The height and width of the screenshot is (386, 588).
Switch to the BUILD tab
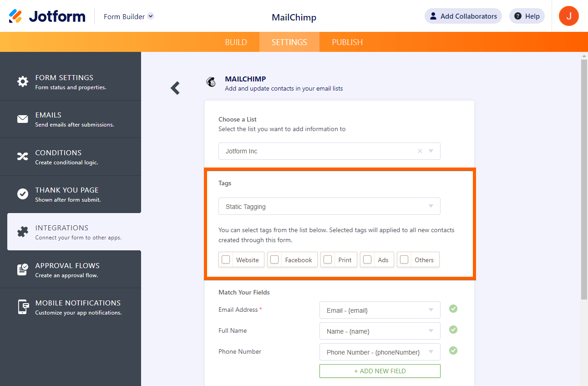click(236, 41)
